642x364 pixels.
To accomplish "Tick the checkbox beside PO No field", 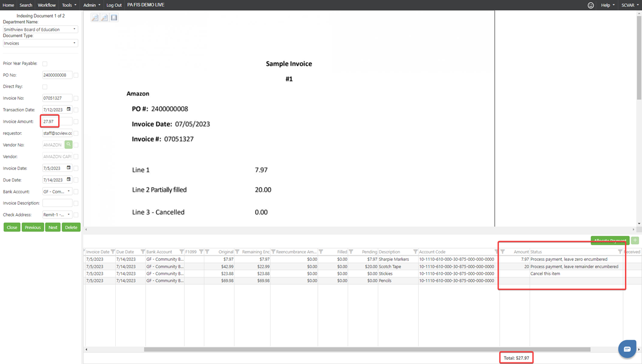I will tap(76, 75).
